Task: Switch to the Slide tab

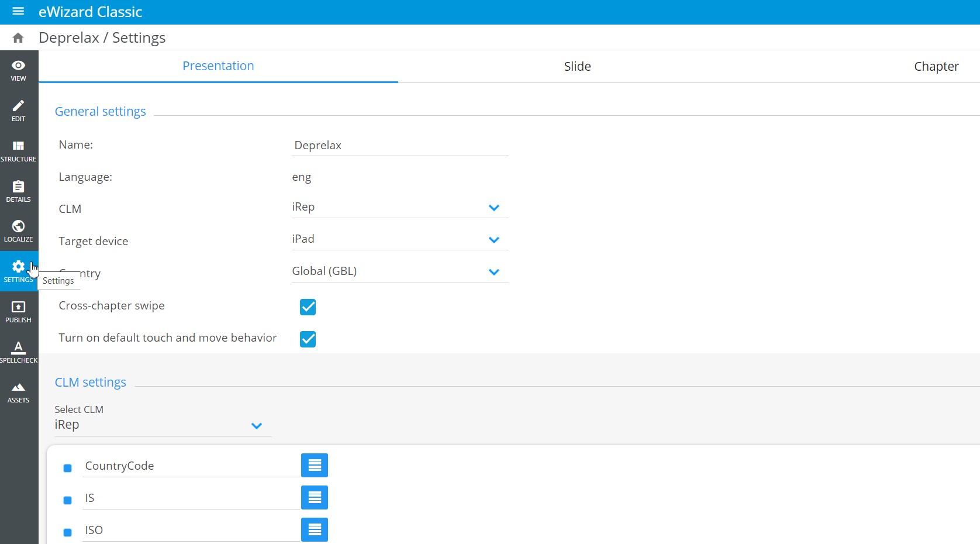Action: tap(577, 67)
